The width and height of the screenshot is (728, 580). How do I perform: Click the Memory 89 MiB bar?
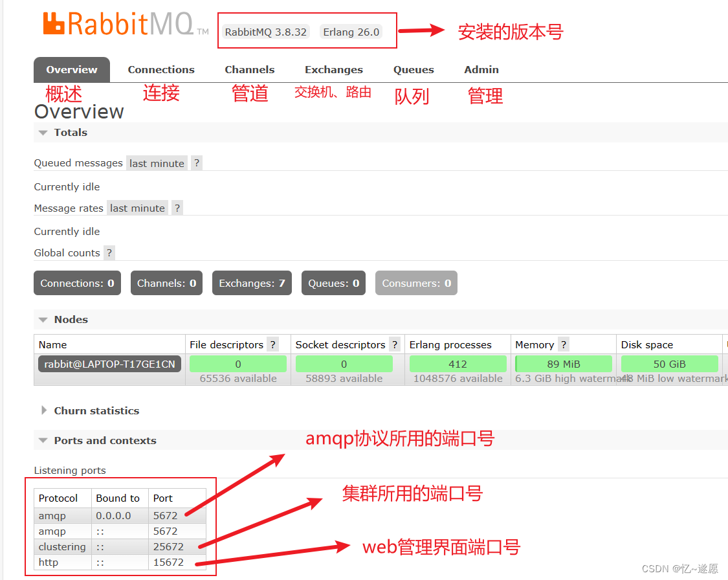(564, 364)
